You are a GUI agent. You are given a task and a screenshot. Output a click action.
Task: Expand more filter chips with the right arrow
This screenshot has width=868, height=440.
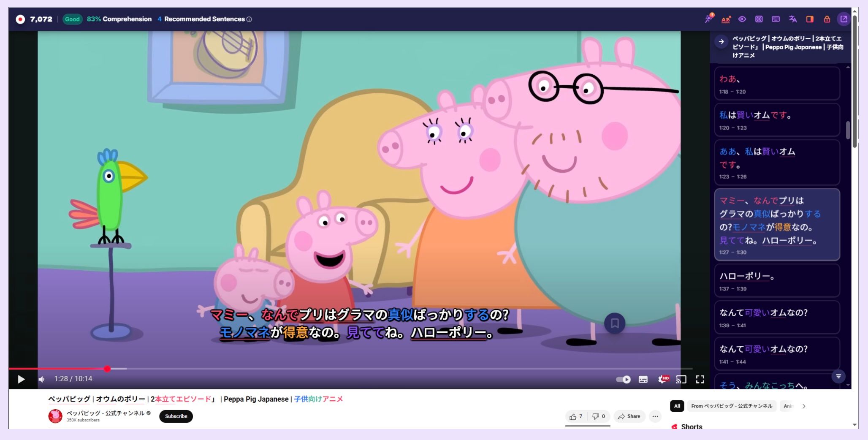click(804, 406)
